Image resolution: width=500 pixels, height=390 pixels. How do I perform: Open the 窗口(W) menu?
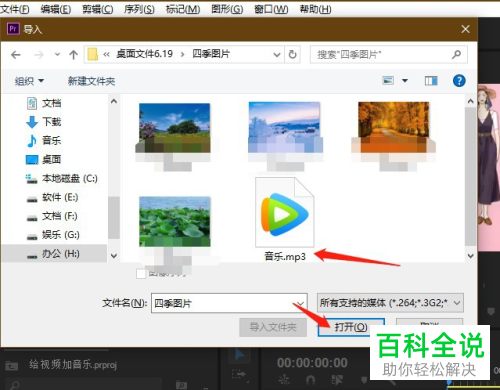(x=271, y=9)
